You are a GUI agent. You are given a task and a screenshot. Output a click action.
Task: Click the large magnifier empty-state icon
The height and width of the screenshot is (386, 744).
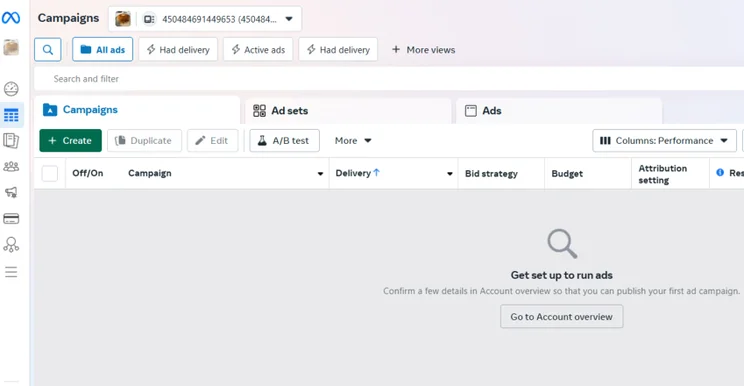coord(562,244)
